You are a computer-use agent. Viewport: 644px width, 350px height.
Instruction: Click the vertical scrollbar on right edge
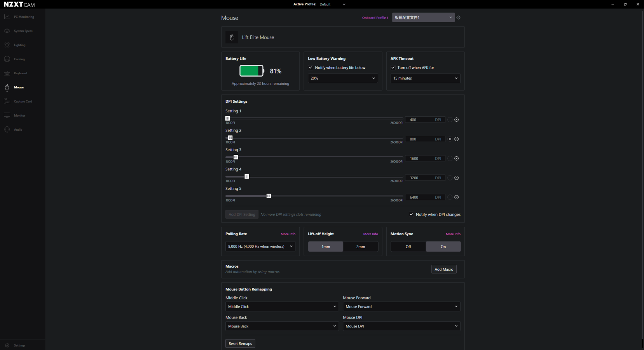(642, 175)
